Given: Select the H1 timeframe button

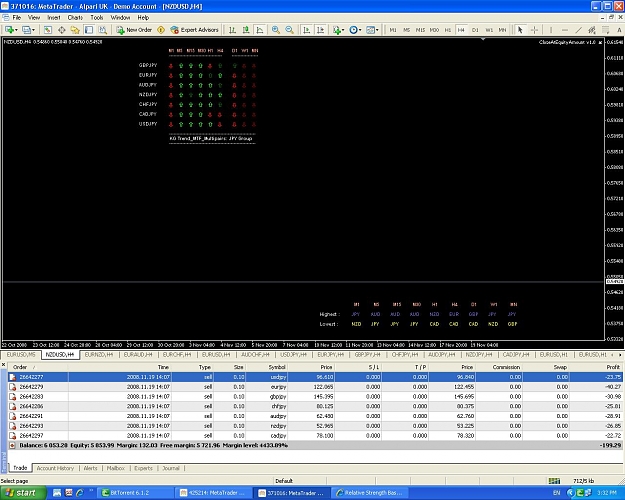Looking at the screenshot, I should (x=448, y=30).
